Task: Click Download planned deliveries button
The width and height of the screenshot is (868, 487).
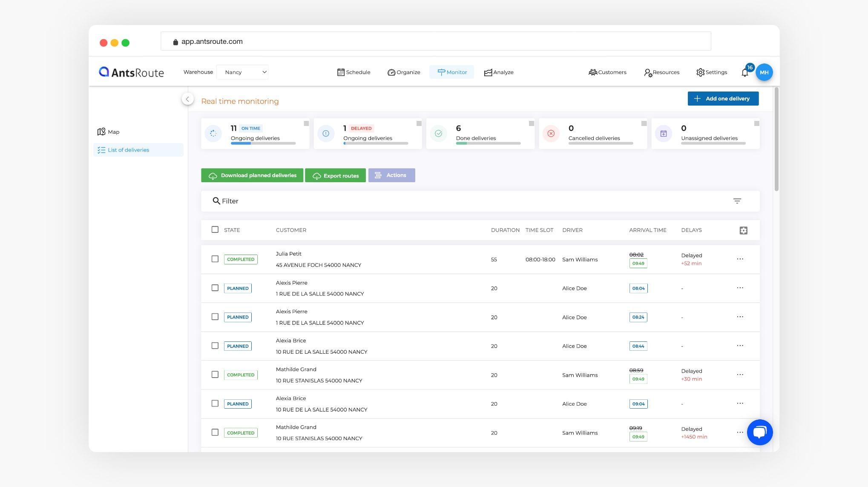Action: coord(253,175)
